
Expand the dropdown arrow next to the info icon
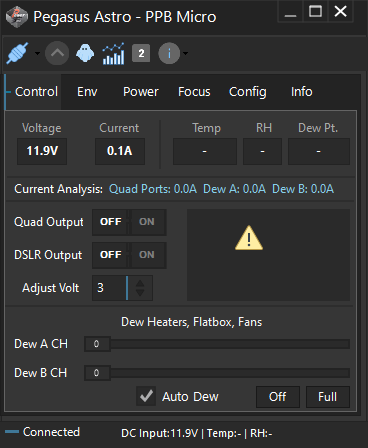(185, 53)
